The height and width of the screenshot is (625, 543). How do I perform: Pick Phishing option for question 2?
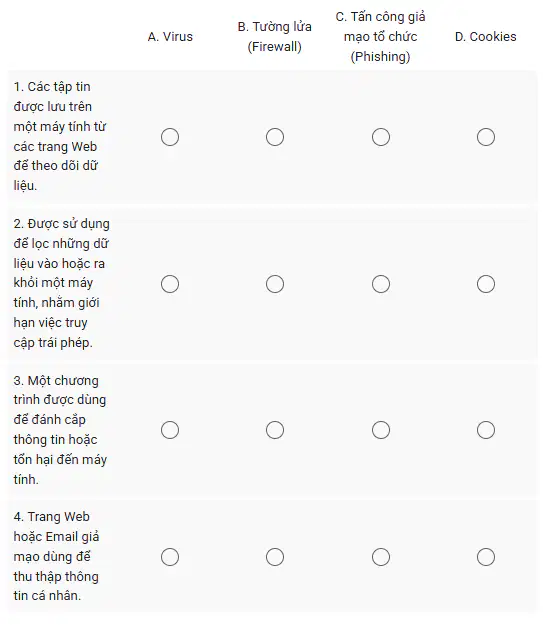click(x=381, y=284)
